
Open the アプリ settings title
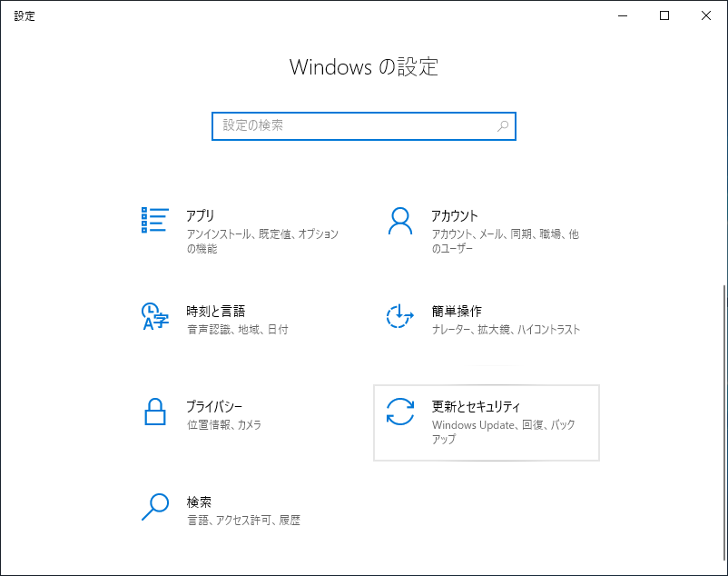(x=200, y=216)
